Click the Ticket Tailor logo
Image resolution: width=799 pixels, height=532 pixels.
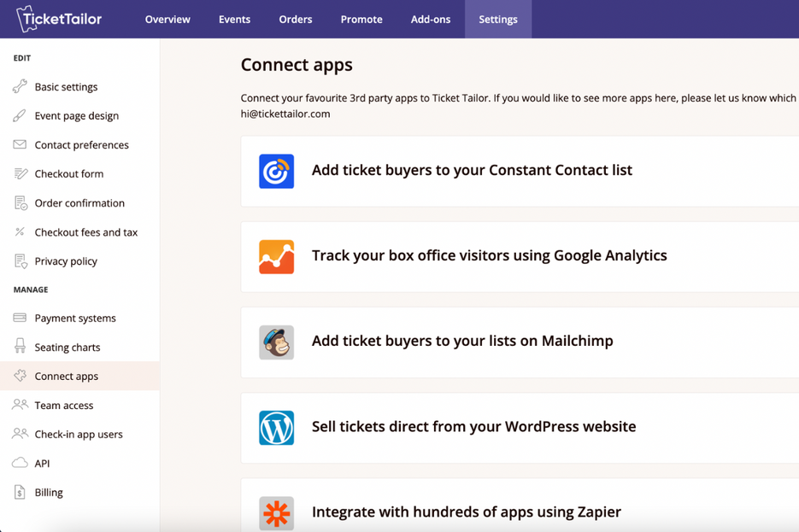[57, 19]
